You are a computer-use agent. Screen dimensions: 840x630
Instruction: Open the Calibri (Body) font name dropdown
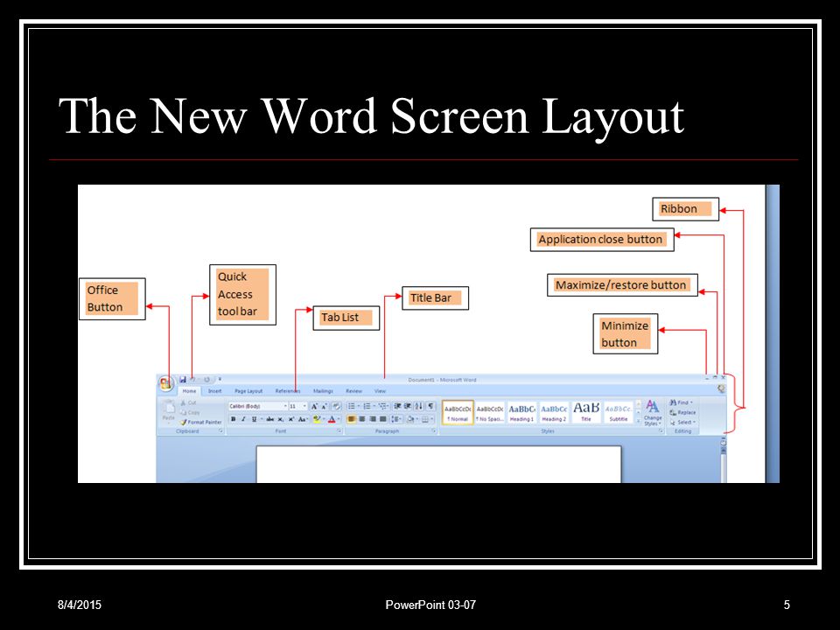pos(285,407)
